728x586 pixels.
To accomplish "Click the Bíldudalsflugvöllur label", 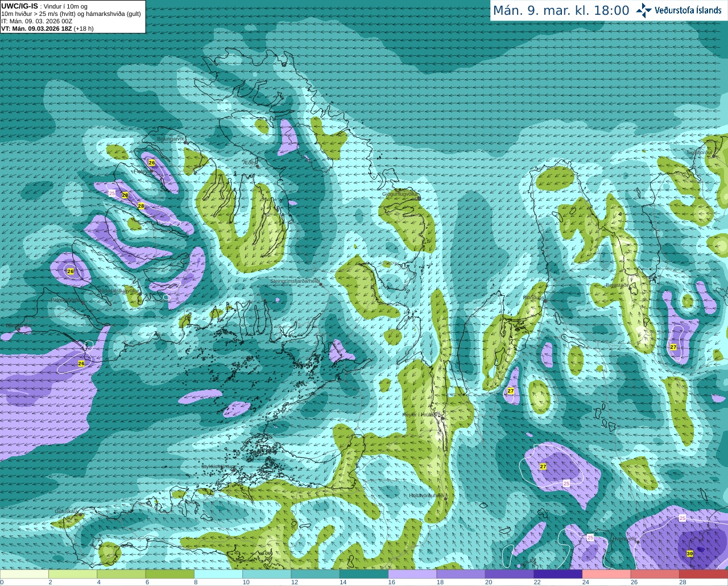I will pos(118,290).
